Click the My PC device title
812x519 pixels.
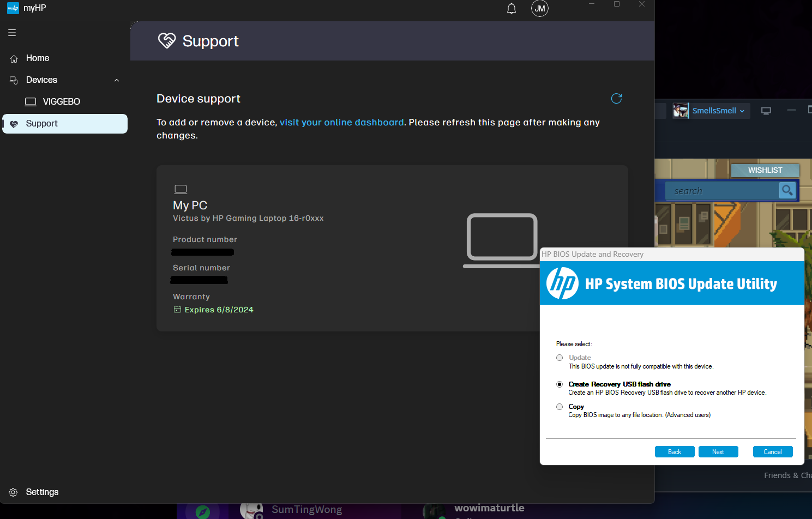click(x=190, y=206)
